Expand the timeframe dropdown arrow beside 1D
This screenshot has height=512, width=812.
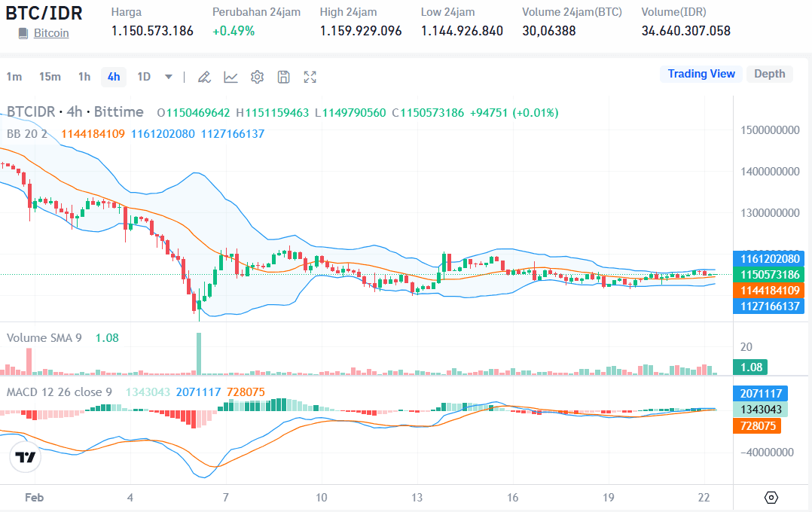click(x=167, y=76)
